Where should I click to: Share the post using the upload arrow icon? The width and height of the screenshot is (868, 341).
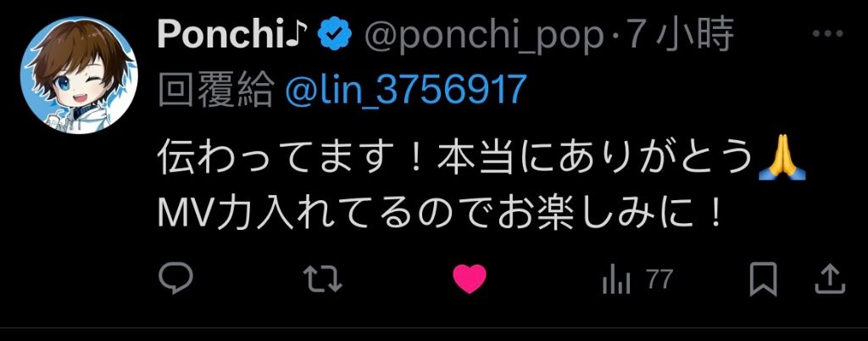(x=831, y=278)
